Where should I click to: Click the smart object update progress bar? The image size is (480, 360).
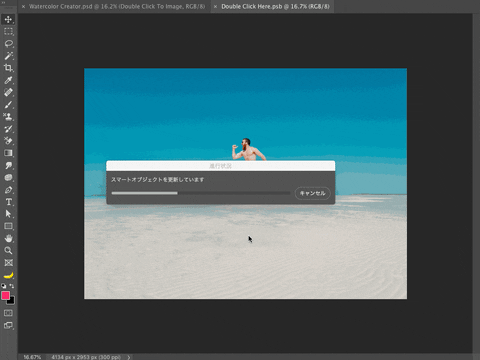(x=201, y=193)
